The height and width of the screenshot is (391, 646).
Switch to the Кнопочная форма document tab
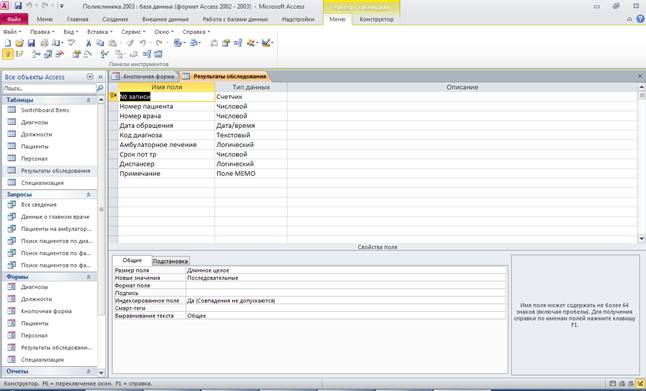click(144, 77)
